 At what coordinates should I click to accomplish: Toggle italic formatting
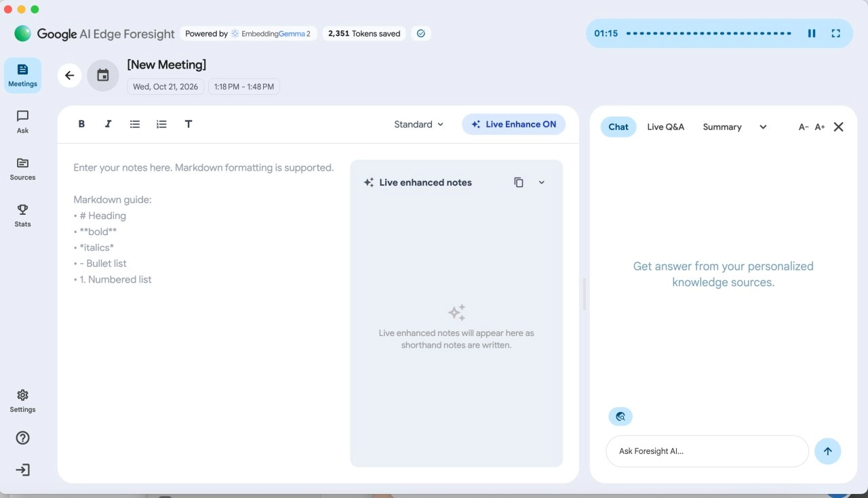[x=108, y=124]
